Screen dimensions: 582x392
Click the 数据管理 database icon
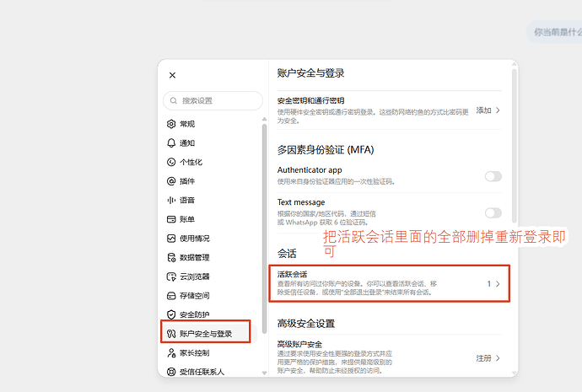171,257
